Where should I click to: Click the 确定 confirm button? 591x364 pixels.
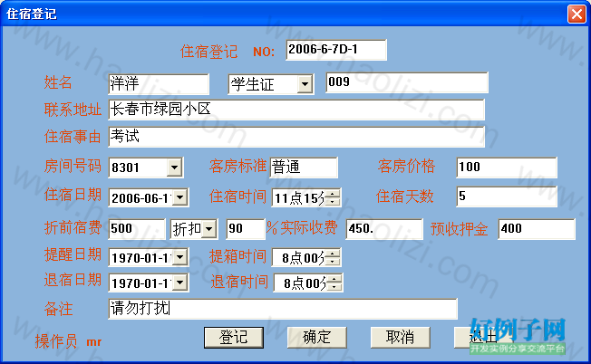pyautogui.click(x=317, y=338)
